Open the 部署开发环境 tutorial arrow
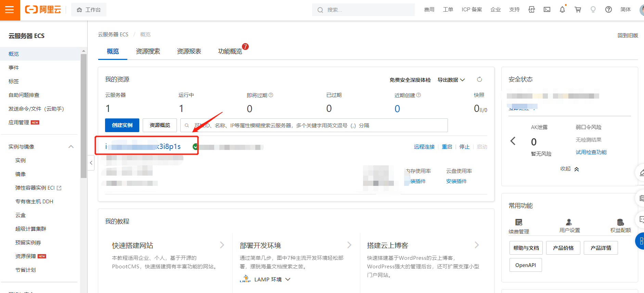The width and height of the screenshot is (644, 293). [349, 245]
